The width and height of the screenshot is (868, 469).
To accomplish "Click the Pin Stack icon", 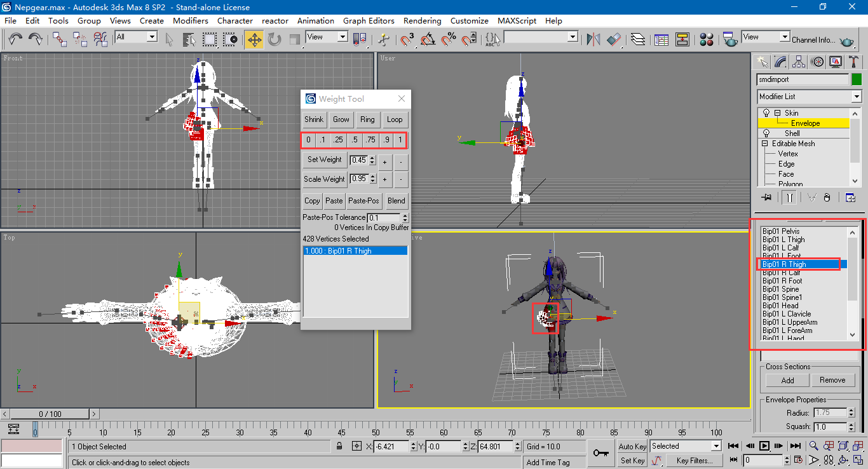I will coord(766,197).
